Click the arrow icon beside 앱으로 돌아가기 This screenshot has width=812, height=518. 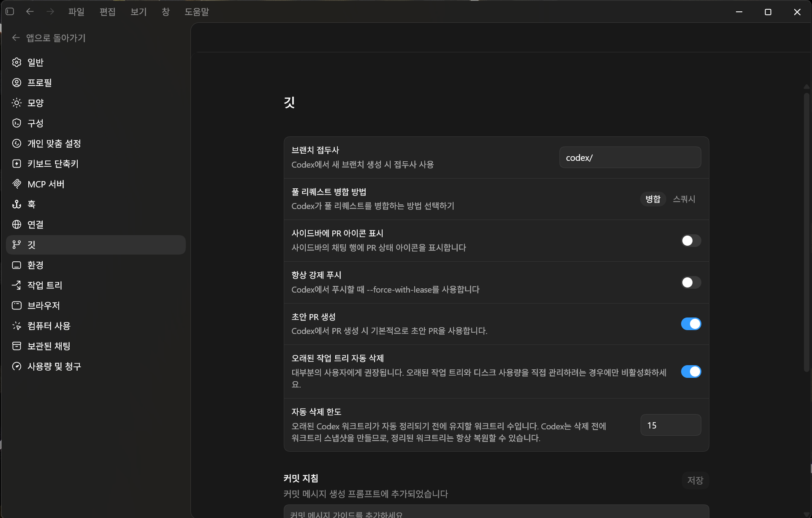[16, 38]
